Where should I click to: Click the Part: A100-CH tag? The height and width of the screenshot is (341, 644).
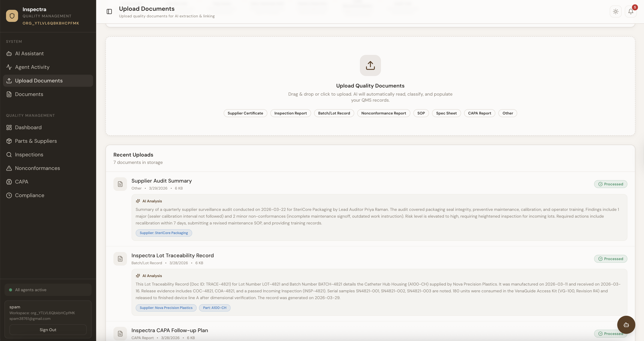pyautogui.click(x=214, y=308)
